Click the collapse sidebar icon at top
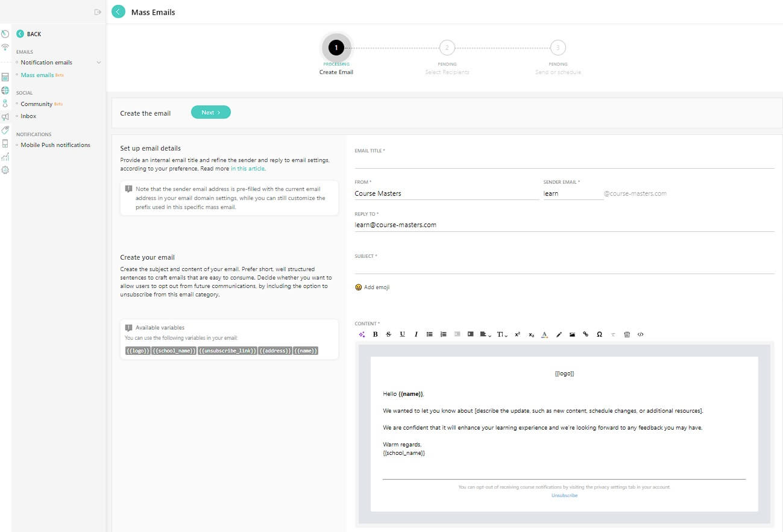783x532 pixels. click(98, 12)
